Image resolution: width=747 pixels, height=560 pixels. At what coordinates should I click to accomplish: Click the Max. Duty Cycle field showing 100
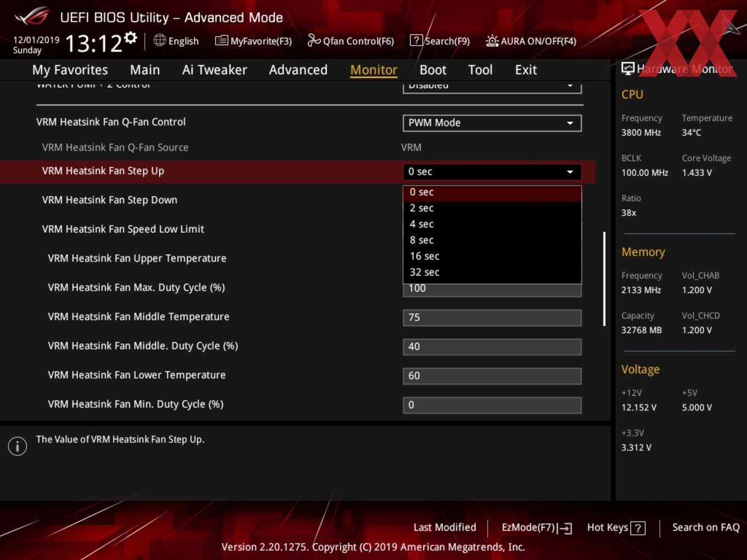(x=492, y=290)
